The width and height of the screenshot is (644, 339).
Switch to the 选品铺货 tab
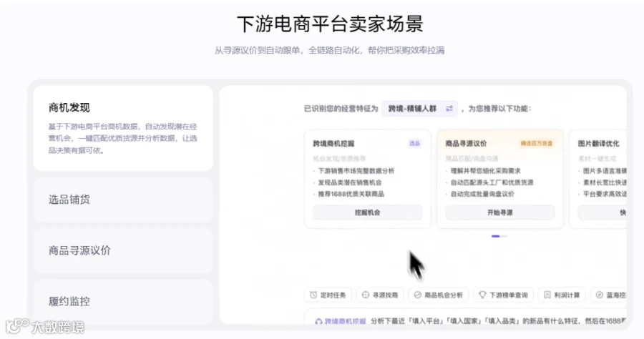123,200
